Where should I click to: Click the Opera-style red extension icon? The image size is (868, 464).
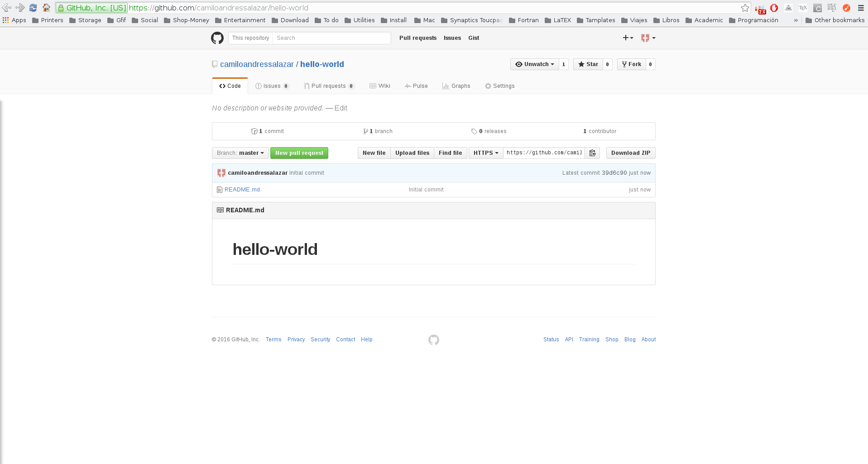(774, 8)
